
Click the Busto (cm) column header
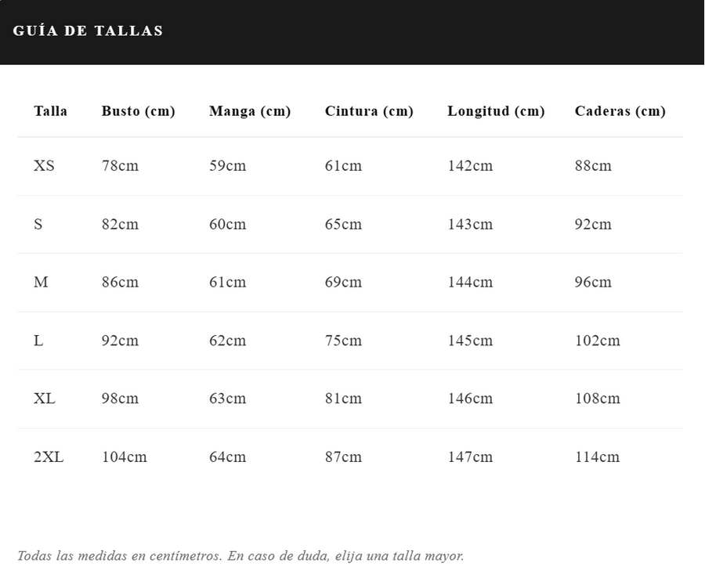138,111
